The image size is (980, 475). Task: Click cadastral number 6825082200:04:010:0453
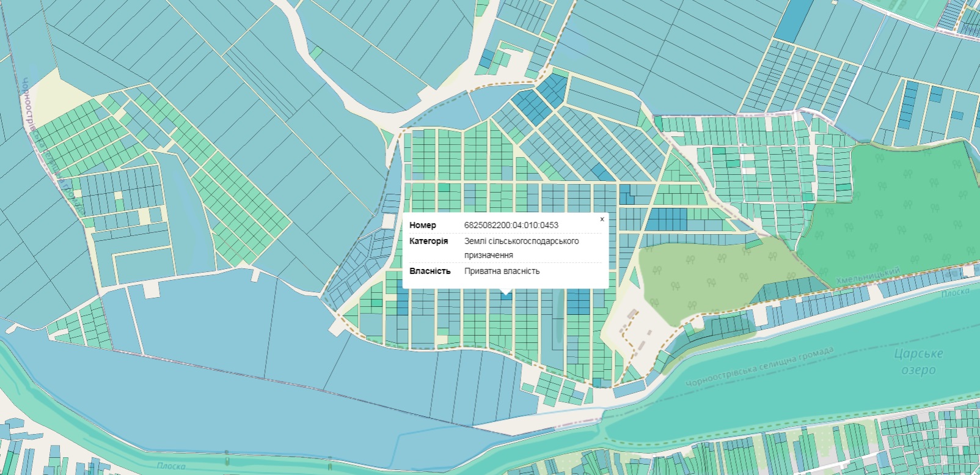[511, 225]
